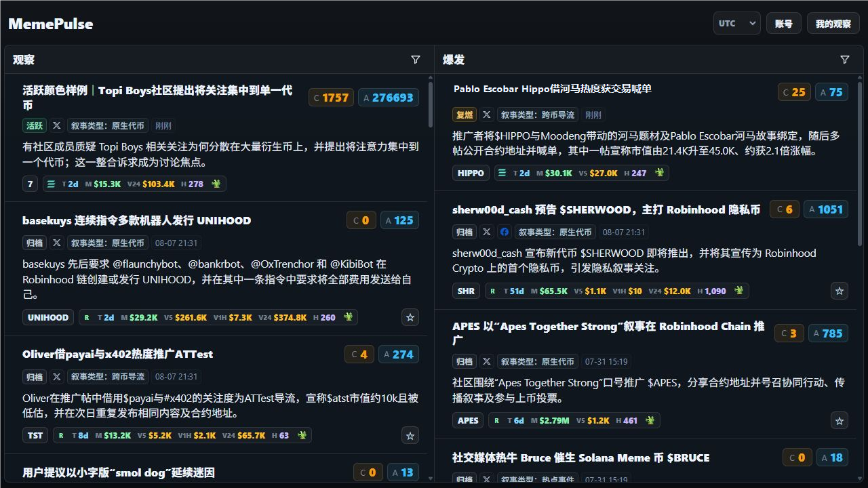The height and width of the screenshot is (488, 868).
Task: Click the A 276693 count badge
Action: pyautogui.click(x=389, y=98)
